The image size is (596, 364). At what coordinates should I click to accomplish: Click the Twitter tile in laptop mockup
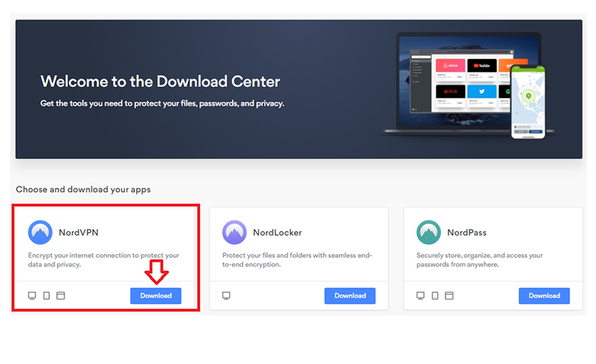tap(482, 95)
